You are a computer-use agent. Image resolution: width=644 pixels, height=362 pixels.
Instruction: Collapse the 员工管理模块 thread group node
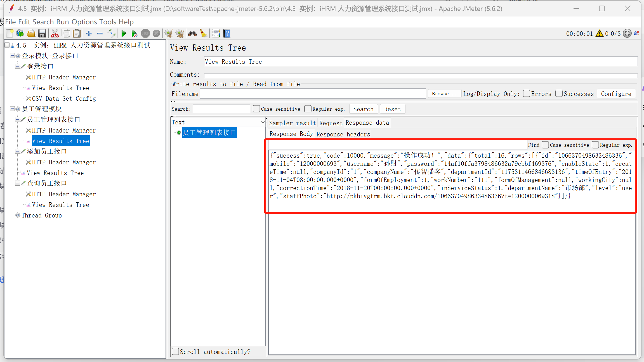(x=12, y=109)
